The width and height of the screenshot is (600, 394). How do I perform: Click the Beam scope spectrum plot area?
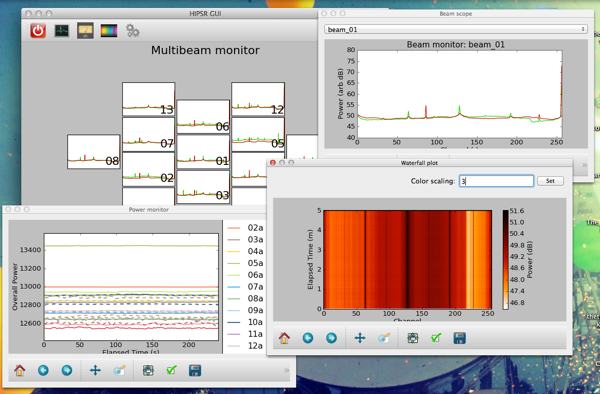pyautogui.click(x=459, y=94)
